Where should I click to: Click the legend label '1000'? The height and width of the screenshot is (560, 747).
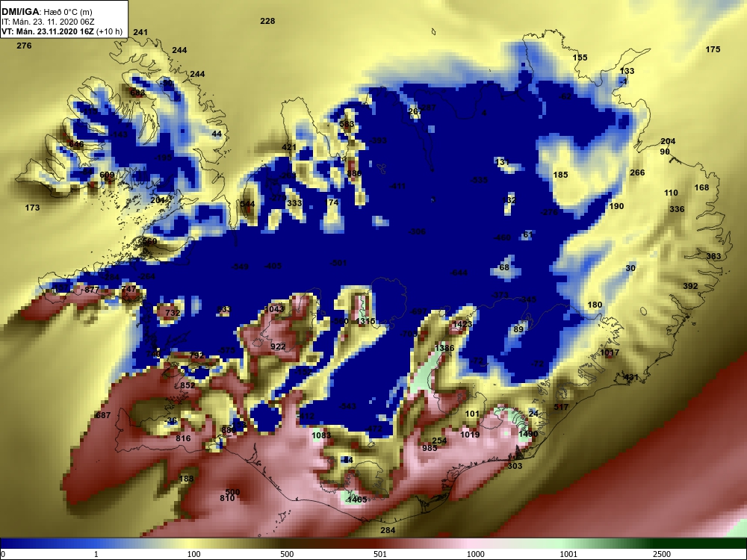(x=475, y=554)
